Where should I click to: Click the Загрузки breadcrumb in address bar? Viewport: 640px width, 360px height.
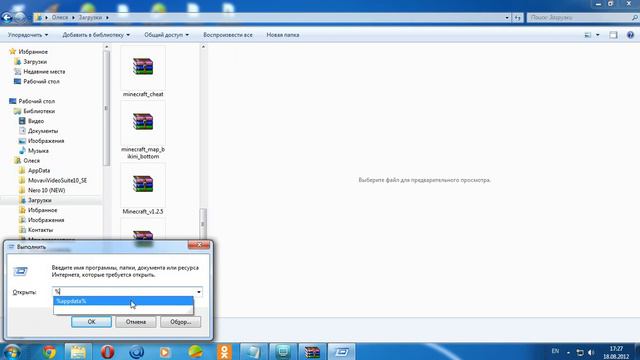90,18
